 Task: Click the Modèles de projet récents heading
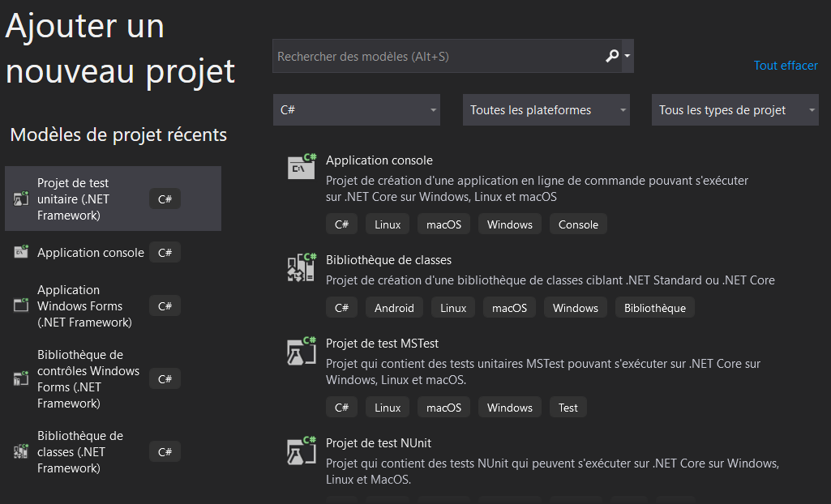click(x=118, y=135)
